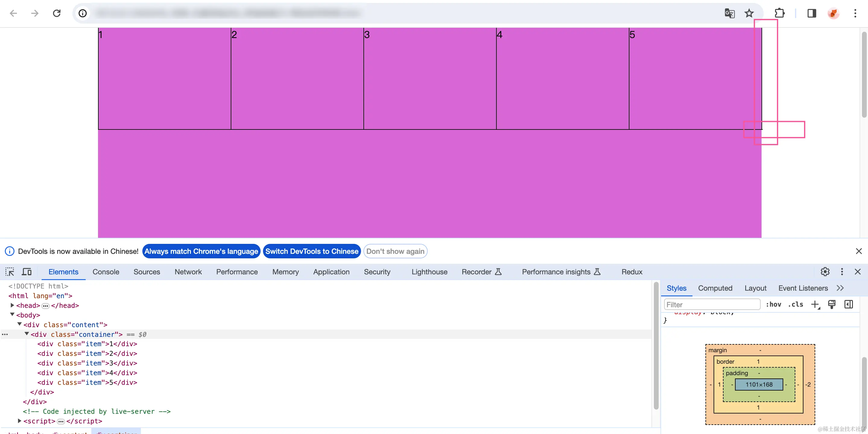Open the browser extensions puzzle icon
The height and width of the screenshot is (434, 868).
coord(779,14)
